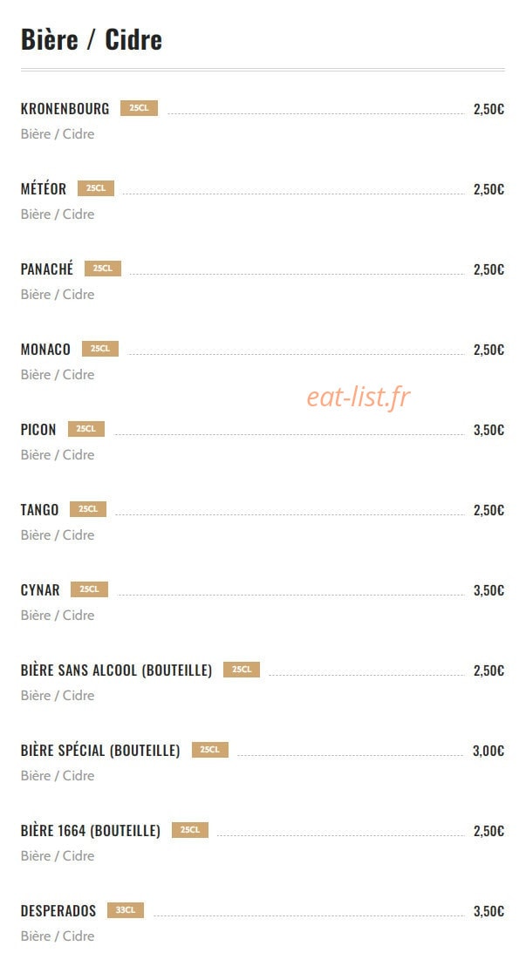526x980 pixels.
Task: Click the Météor 25CL size badge
Action: [x=96, y=188]
